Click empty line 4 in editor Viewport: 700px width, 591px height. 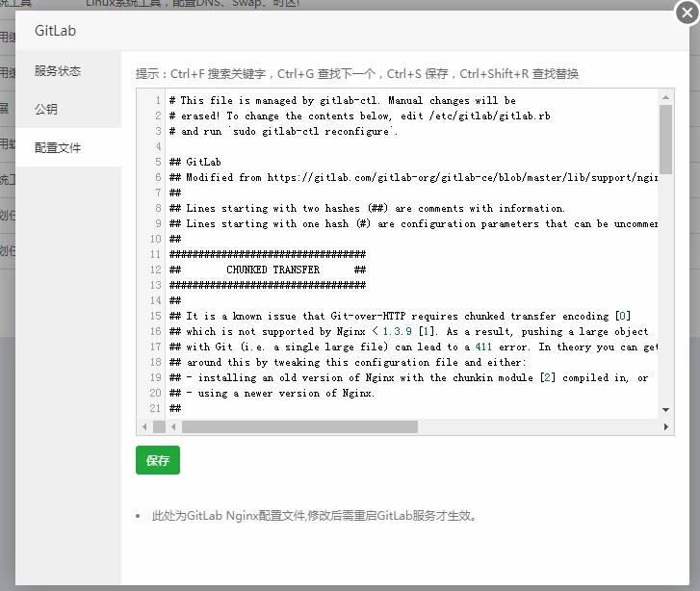[x=413, y=147]
